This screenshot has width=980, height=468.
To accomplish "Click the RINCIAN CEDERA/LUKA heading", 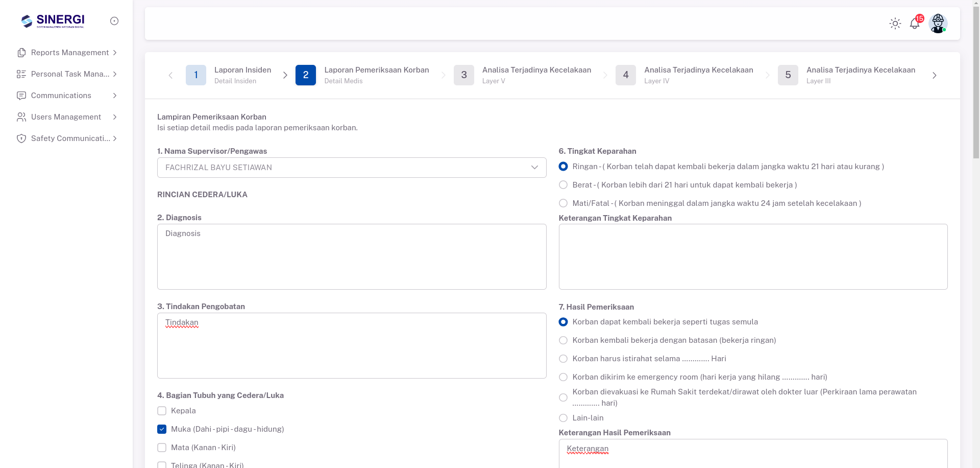I will pyautogui.click(x=202, y=195).
